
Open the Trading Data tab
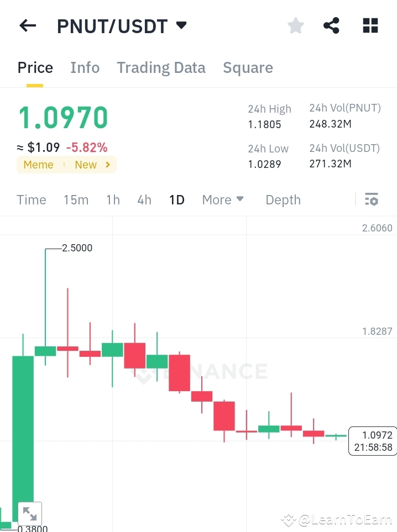point(161,67)
